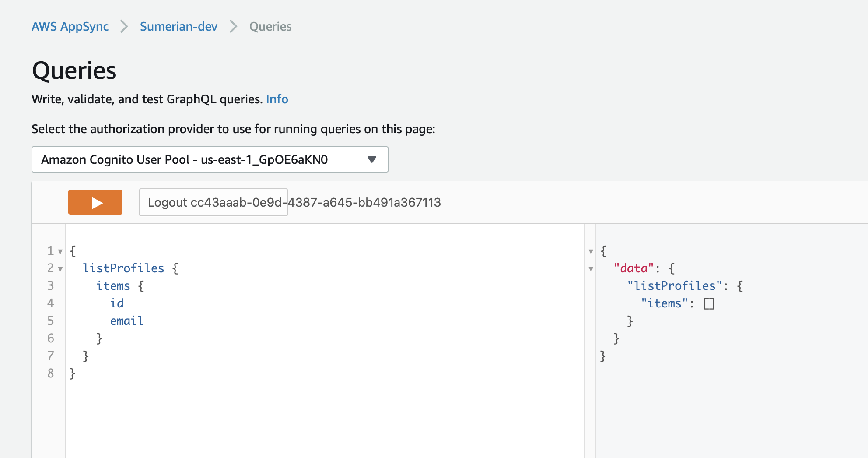Open the AWS AppSync breadcrumb link
Viewport: 868px width, 458px height.
70,27
